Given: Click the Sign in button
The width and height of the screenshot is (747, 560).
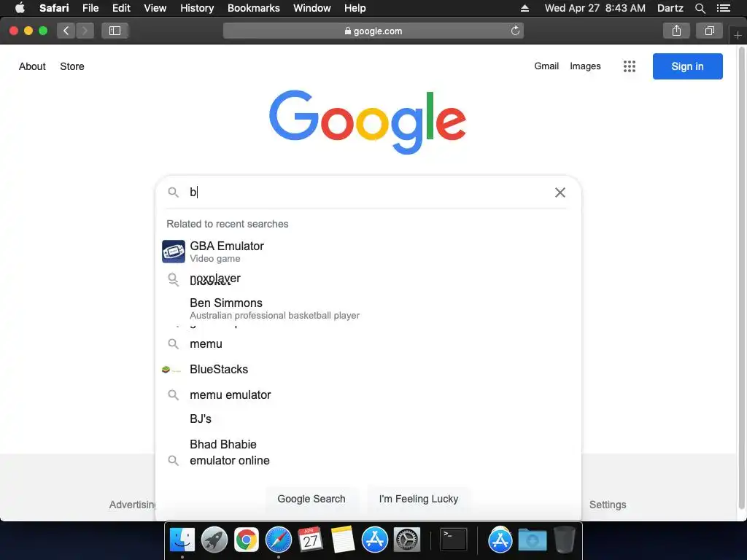Looking at the screenshot, I should (687, 66).
